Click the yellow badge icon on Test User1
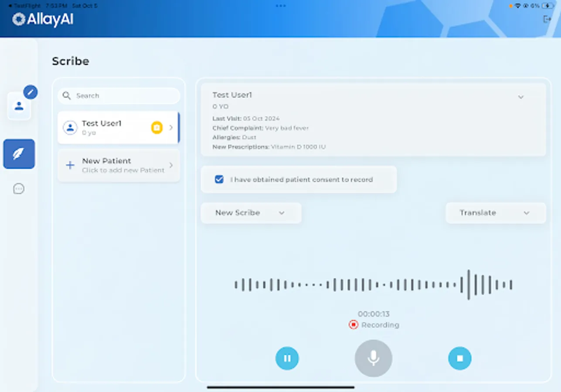The width and height of the screenshot is (561, 392). (x=157, y=127)
